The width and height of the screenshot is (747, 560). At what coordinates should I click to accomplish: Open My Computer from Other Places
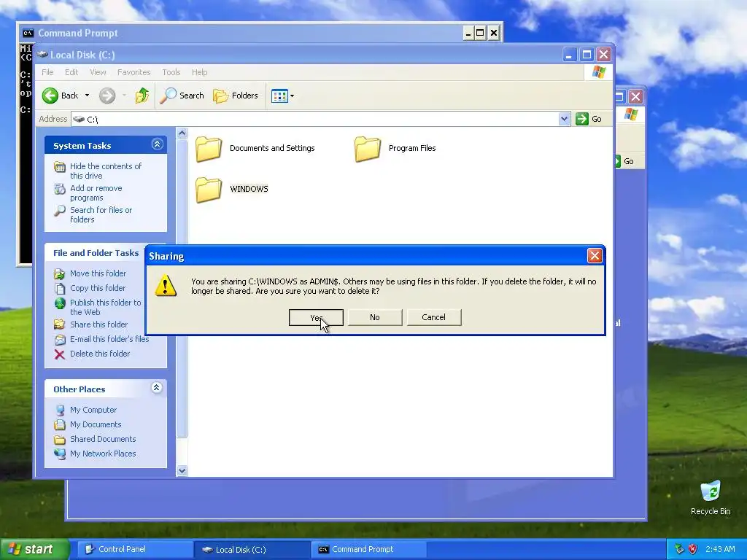[93, 410]
